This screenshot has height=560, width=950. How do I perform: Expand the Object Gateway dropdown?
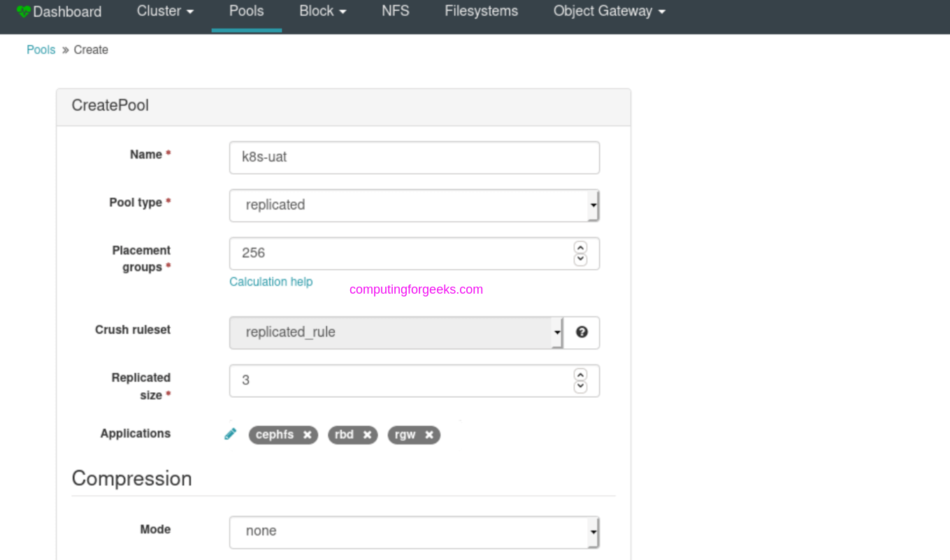click(x=607, y=10)
